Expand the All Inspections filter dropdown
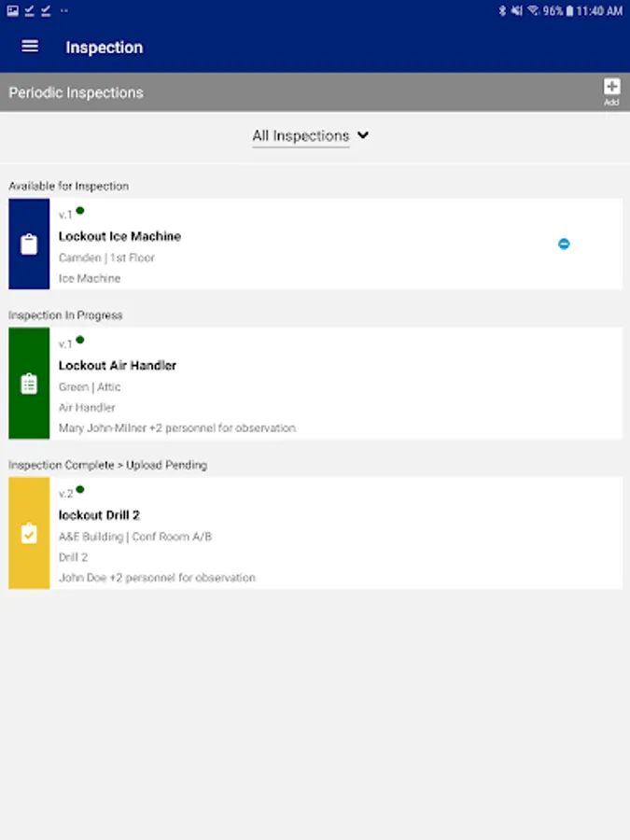The width and height of the screenshot is (630, 840). (311, 135)
